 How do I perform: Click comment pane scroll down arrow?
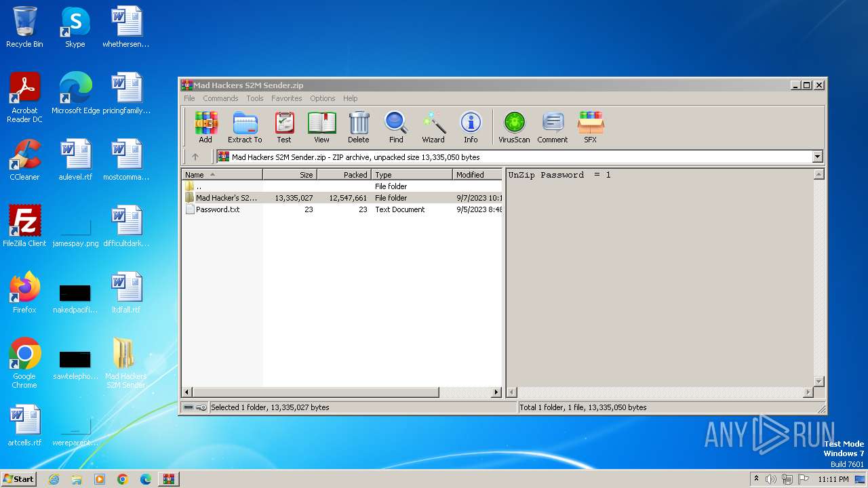(x=818, y=382)
